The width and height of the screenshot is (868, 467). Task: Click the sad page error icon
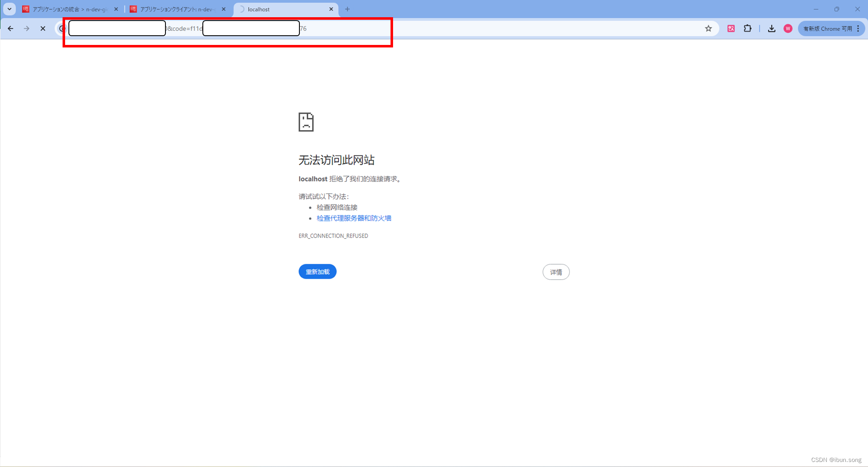click(x=306, y=122)
